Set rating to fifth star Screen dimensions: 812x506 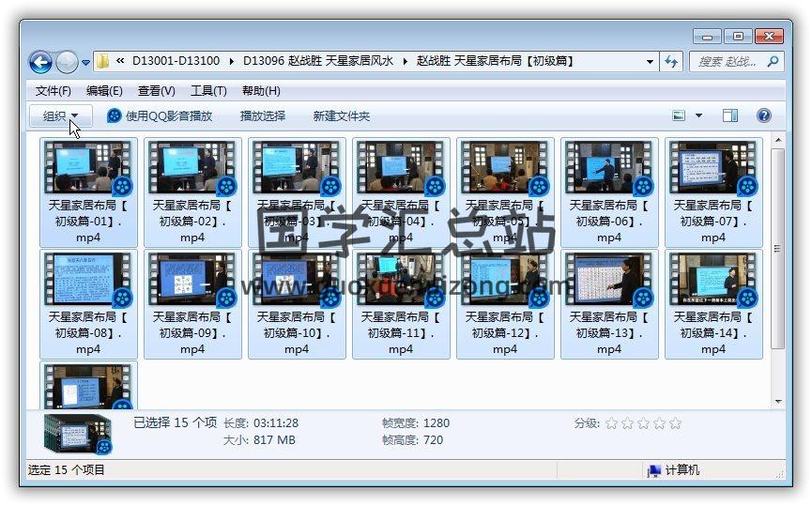(x=675, y=423)
